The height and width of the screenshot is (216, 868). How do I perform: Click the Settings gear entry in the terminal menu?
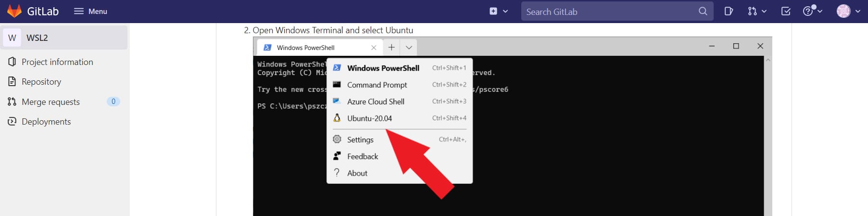360,140
